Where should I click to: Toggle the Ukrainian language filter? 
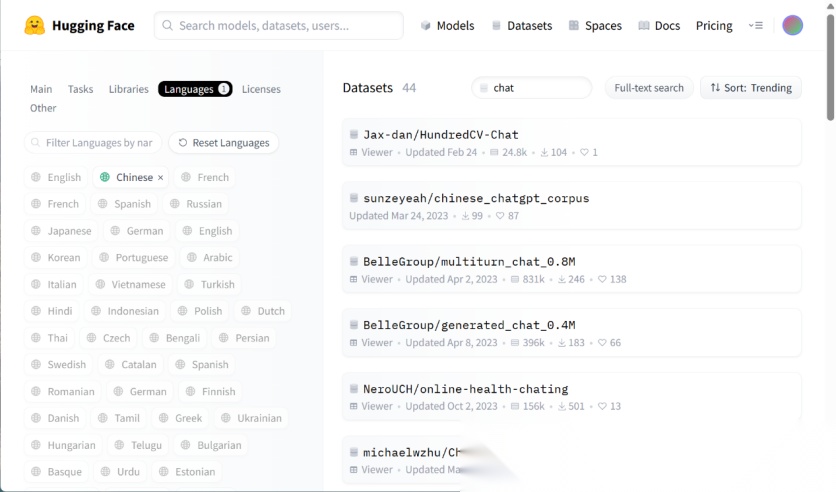[x=251, y=418]
